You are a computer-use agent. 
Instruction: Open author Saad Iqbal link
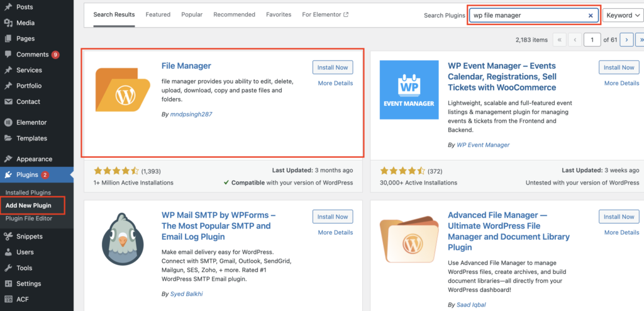pos(472,305)
